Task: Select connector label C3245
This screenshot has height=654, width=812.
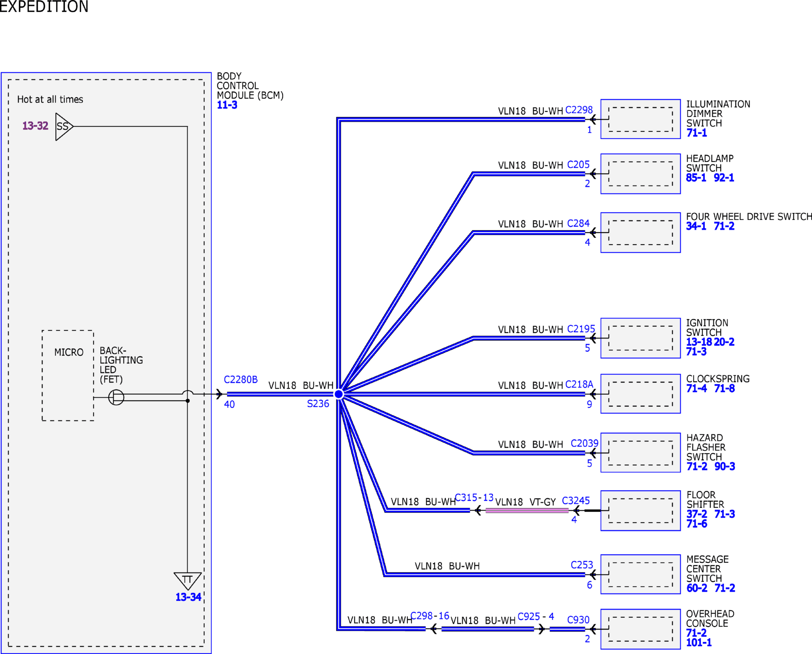Action: tap(576, 501)
